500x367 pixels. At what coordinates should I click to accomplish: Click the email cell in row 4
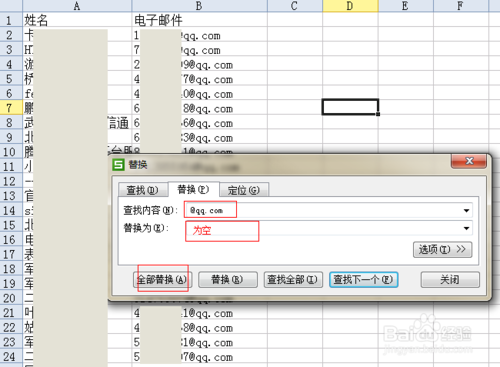199,64
